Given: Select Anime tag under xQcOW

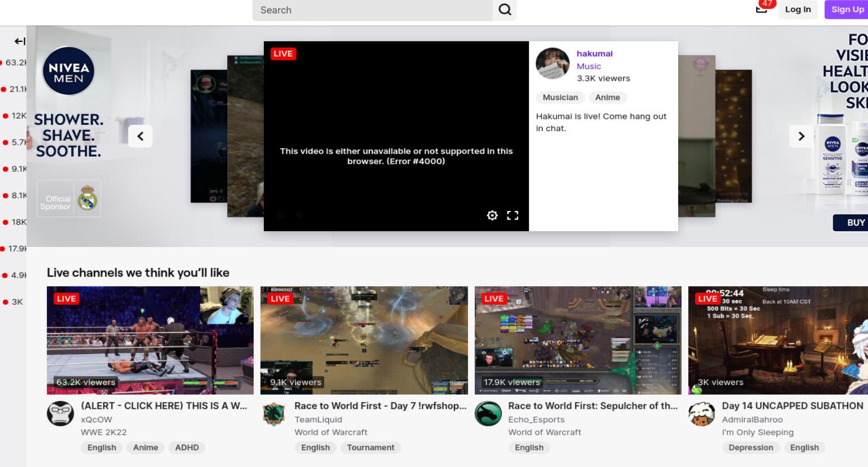Looking at the screenshot, I should point(146,447).
